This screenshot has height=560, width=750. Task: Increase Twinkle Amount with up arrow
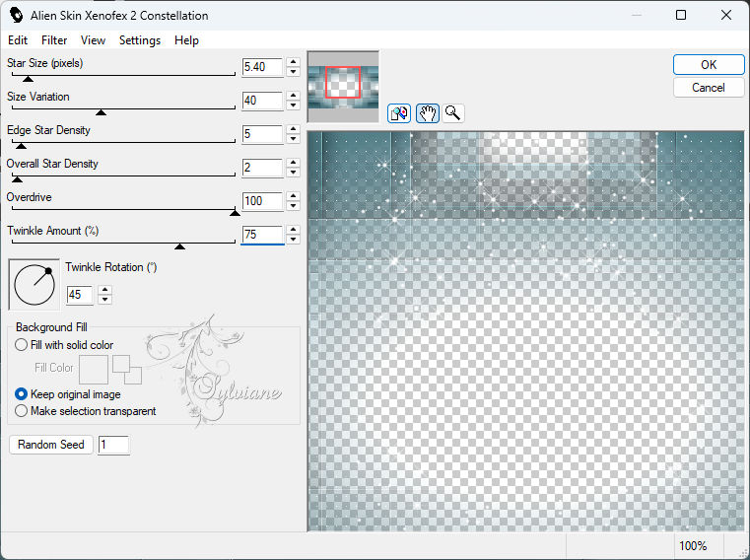tap(294, 230)
